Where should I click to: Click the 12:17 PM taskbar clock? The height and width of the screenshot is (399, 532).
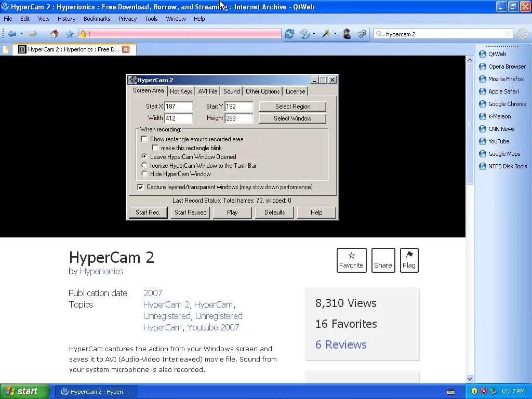coord(513,392)
